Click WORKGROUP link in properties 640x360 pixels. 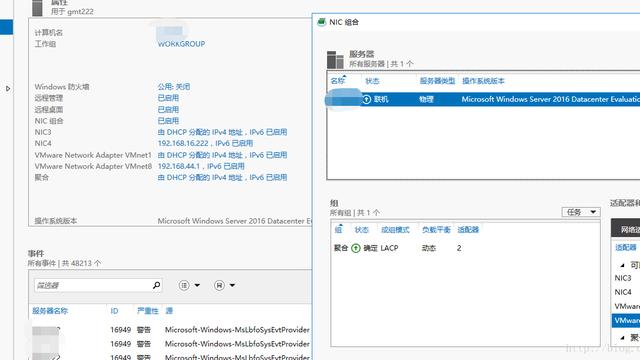pos(181,44)
